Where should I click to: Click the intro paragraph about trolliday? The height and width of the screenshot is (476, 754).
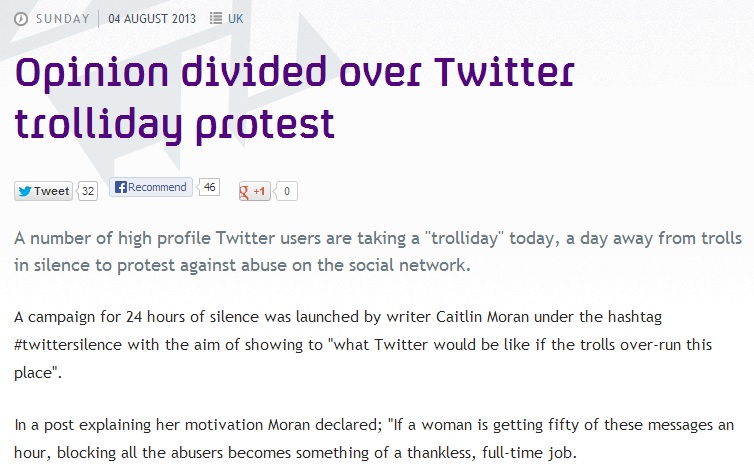pos(378,251)
